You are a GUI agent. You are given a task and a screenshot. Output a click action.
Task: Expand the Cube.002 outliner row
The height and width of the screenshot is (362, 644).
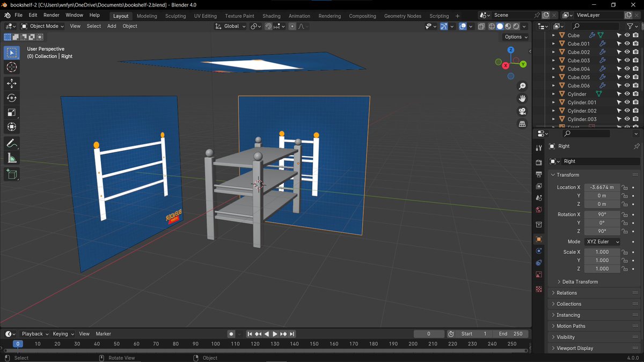pyautogui.click(x=554, y=52)
